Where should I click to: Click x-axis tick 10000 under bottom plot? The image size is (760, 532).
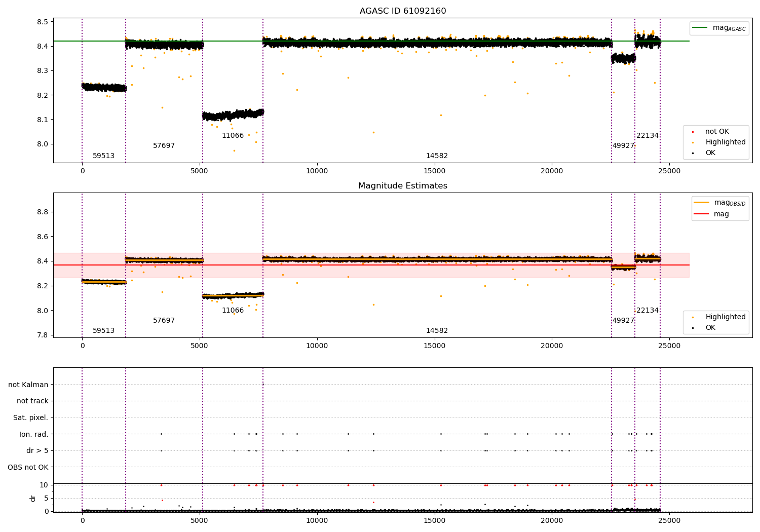(317, 520)
